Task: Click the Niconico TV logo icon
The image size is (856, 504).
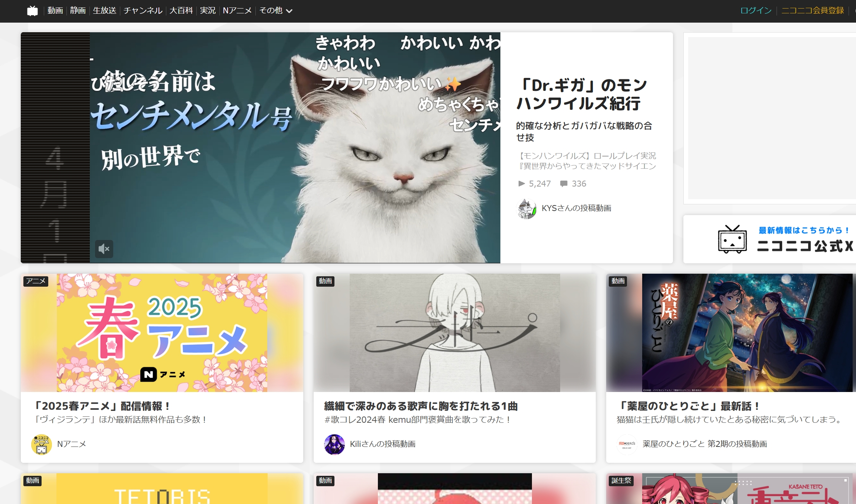Action: click(x=32, y=11)
